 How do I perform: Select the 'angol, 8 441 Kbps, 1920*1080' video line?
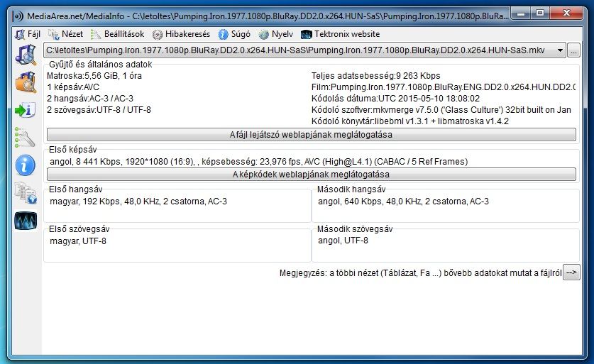coord(259,162)
